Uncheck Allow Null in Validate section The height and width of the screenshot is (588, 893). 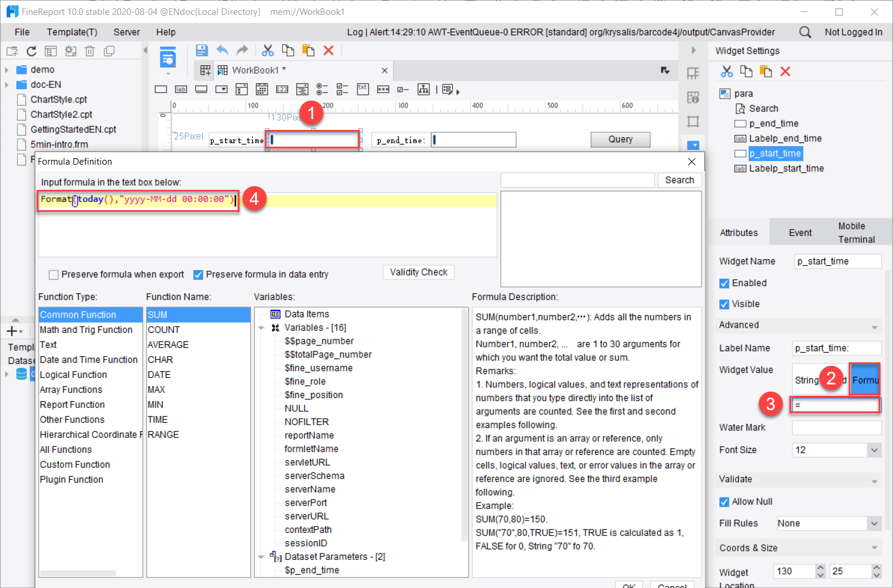click(724, 501)
